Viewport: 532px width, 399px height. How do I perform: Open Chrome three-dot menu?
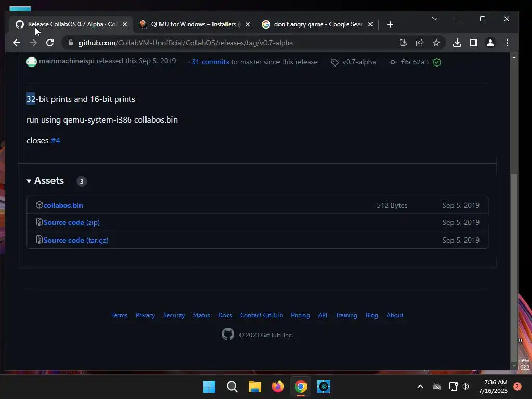(x=507, y=43)
